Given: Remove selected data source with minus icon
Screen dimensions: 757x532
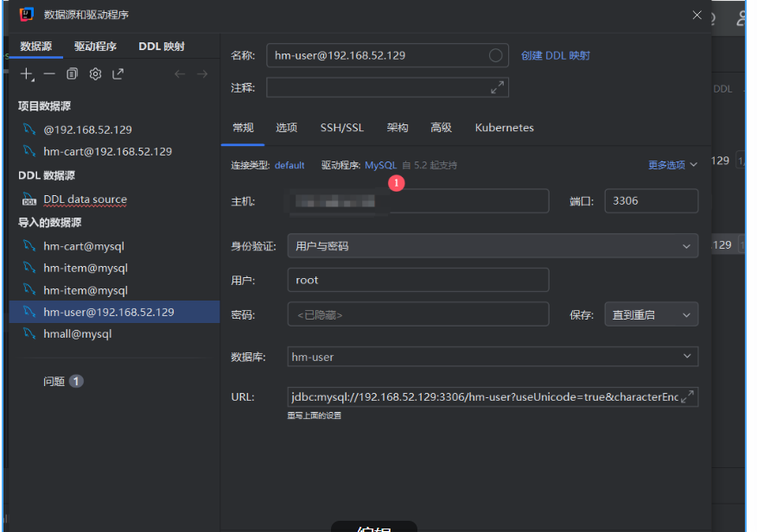Looking at the screenshot, I should 49,73.
